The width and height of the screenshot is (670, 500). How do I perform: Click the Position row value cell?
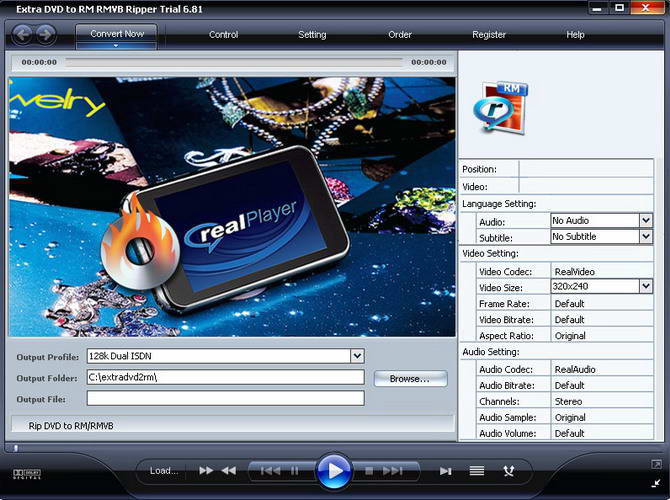[x=586, y=169]
